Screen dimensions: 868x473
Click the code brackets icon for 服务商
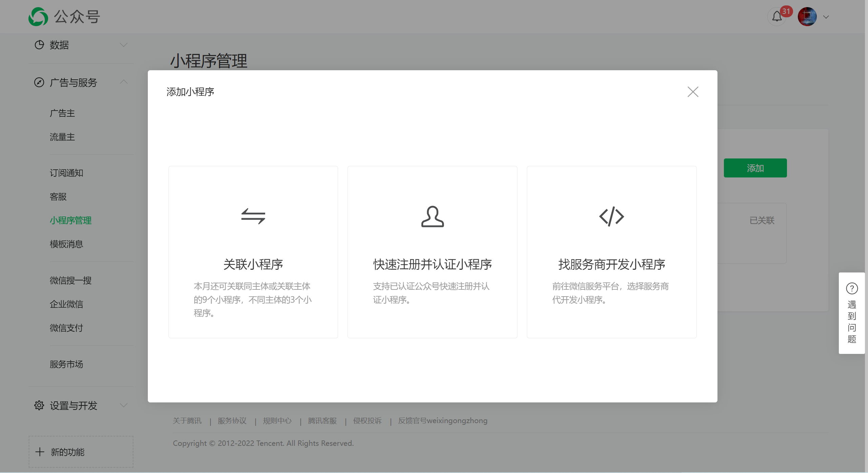coord(611,216)
